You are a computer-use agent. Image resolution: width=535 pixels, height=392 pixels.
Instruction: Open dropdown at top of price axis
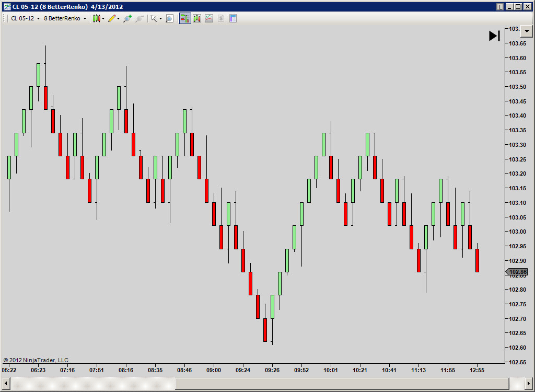(x=527, y=31)
